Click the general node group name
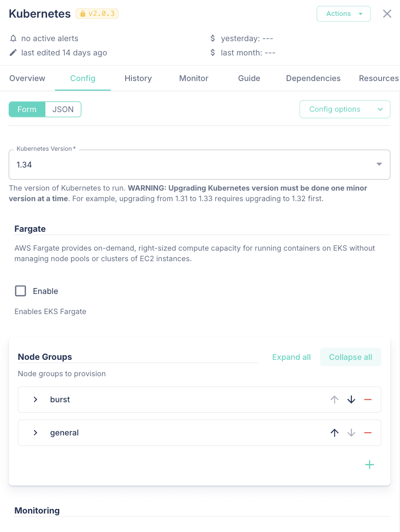Viewport: 400px width, 532px height. pos(64,433)
